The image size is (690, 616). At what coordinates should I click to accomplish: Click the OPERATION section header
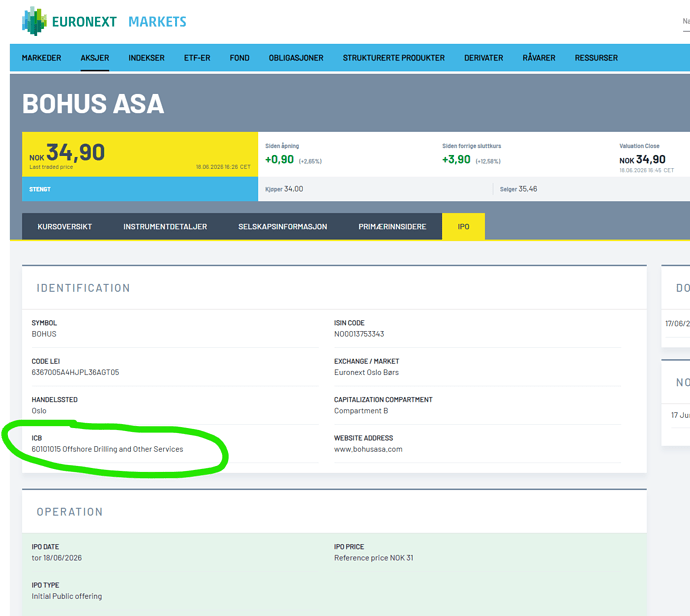tap(70, 512)
